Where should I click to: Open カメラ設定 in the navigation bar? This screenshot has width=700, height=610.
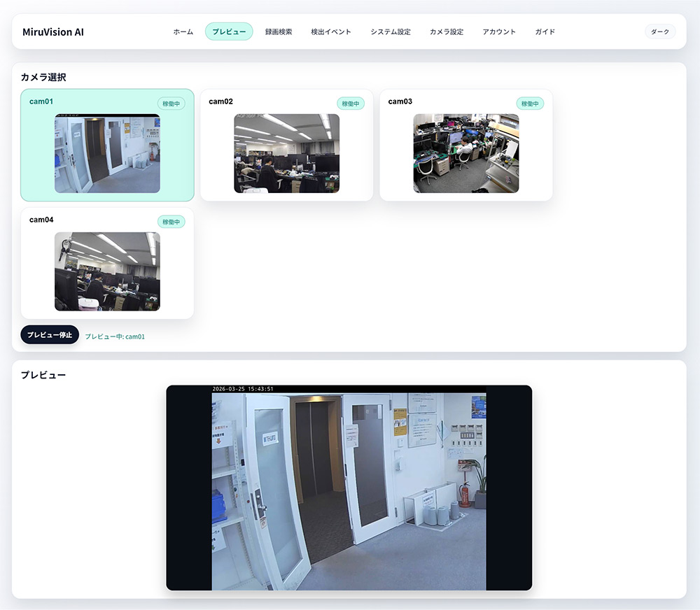(447, 31)
